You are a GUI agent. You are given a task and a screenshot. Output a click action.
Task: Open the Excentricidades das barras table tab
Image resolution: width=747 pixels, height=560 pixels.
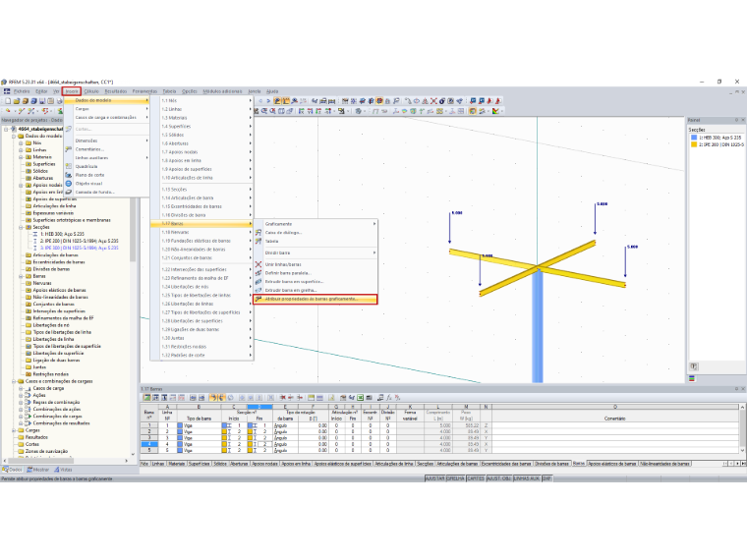(x=506, y=464)
